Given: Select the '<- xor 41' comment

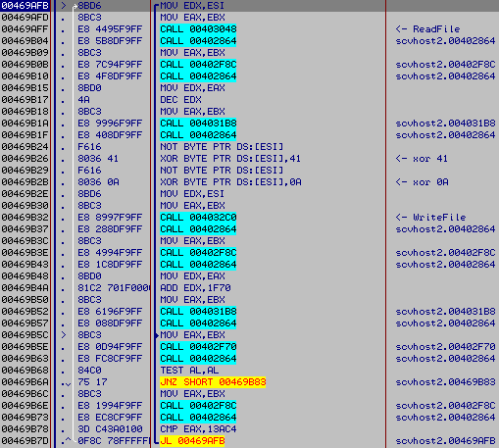Looking at the screenshot, I should 422,159.
